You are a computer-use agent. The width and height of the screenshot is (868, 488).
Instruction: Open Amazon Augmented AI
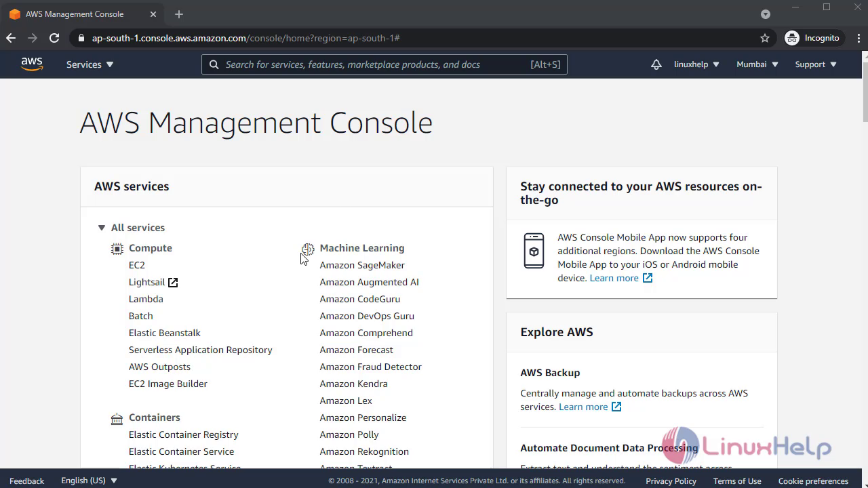tap(370, 282)
